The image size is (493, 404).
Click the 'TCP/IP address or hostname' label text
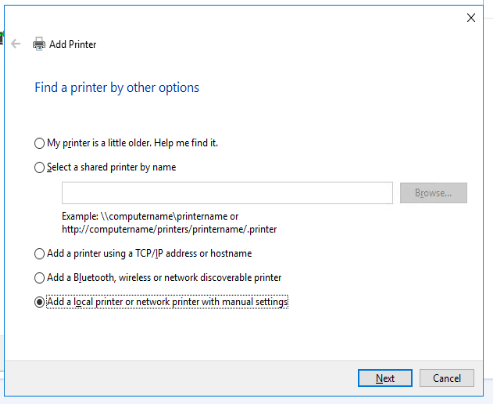pyautogui.click(x=193, y=254)
